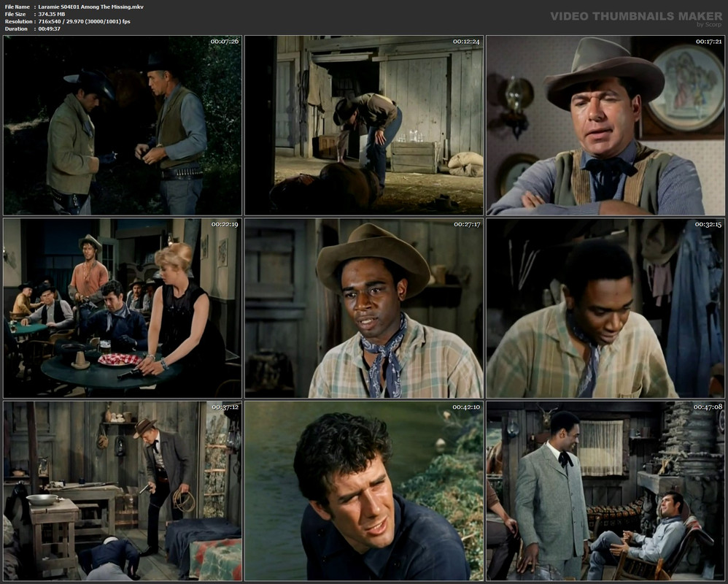
Task: Click the 'Resolution' label
Action: click(18, 21)
